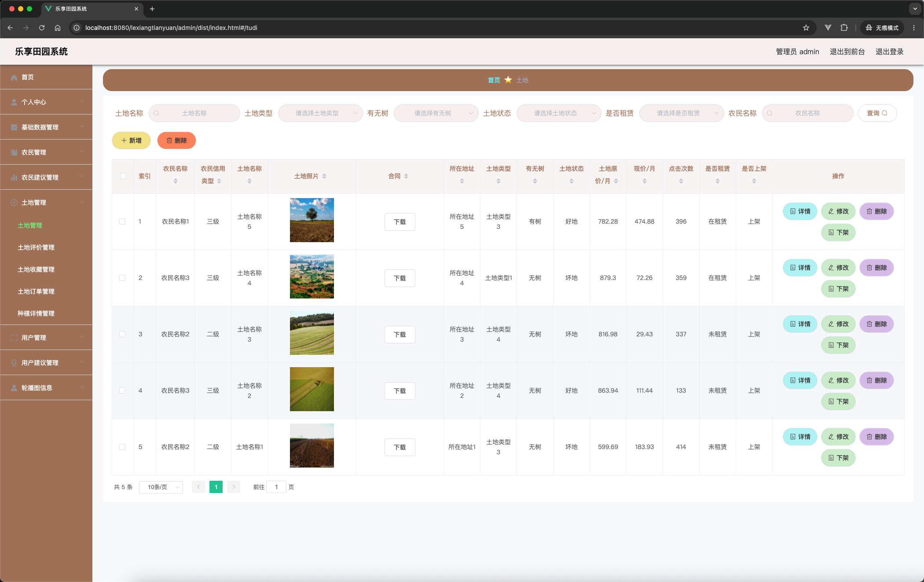Check the row 4 checkbox for 土地名称2
This screenshot has height=582, width=924.
[122, 390]
